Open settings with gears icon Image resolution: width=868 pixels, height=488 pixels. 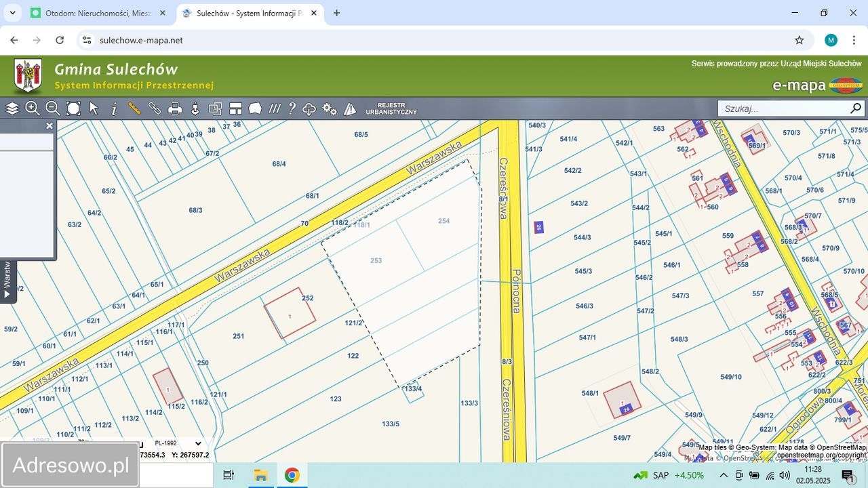tap(330, 108)
